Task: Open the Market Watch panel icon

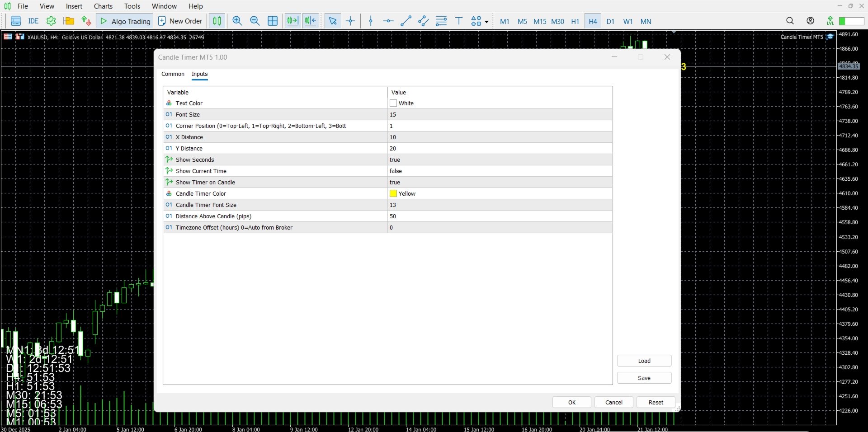Action: coord(16,21)
